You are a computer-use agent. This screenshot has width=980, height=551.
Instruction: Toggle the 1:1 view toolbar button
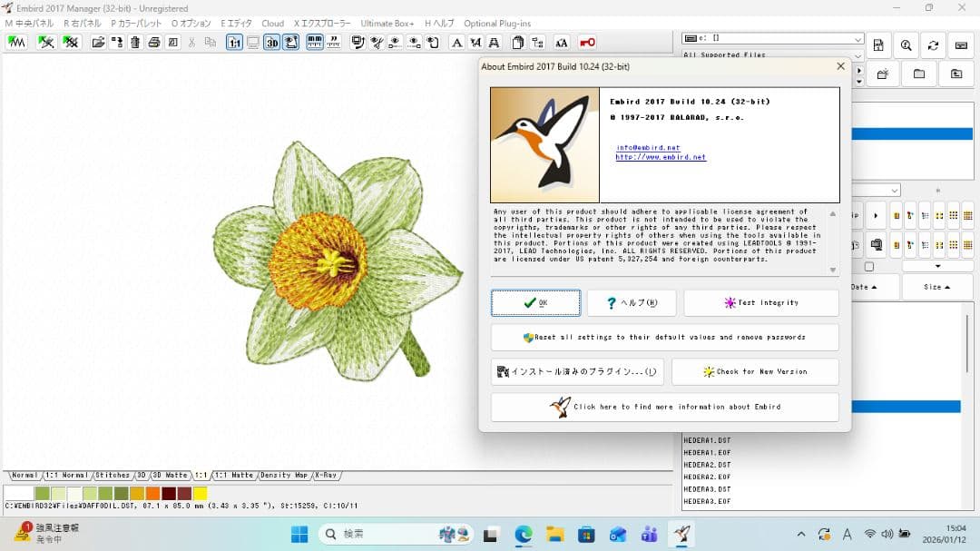tap(234, 43)
